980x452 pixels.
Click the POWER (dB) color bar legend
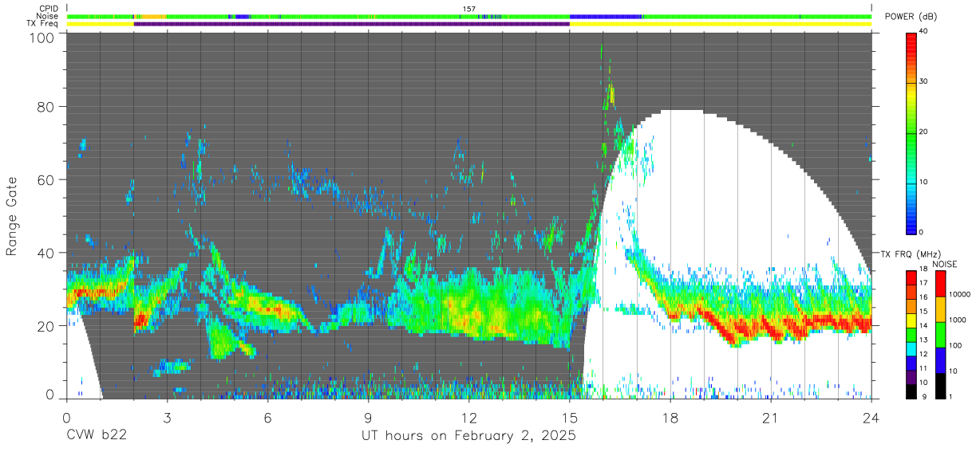(912, 132)
